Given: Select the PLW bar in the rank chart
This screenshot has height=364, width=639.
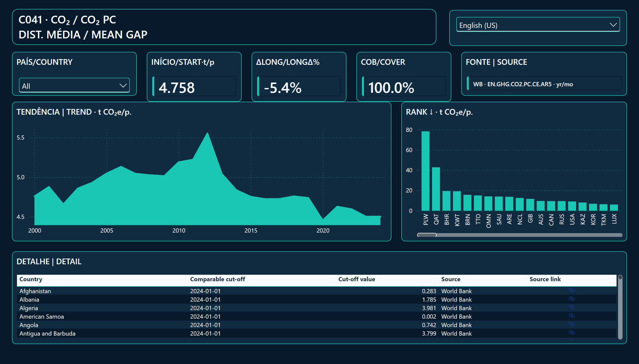Looking at the screenshot, I should pos(426,171).
